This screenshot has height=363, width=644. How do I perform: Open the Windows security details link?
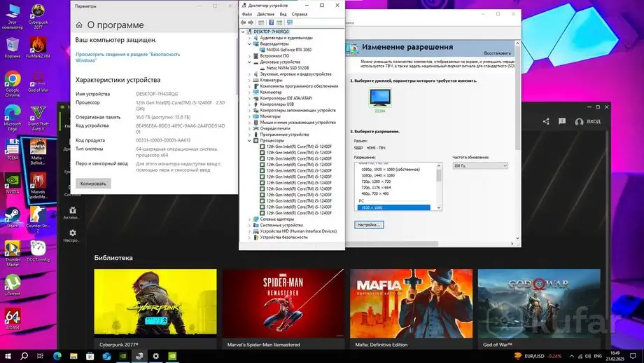tap(127, 57)
